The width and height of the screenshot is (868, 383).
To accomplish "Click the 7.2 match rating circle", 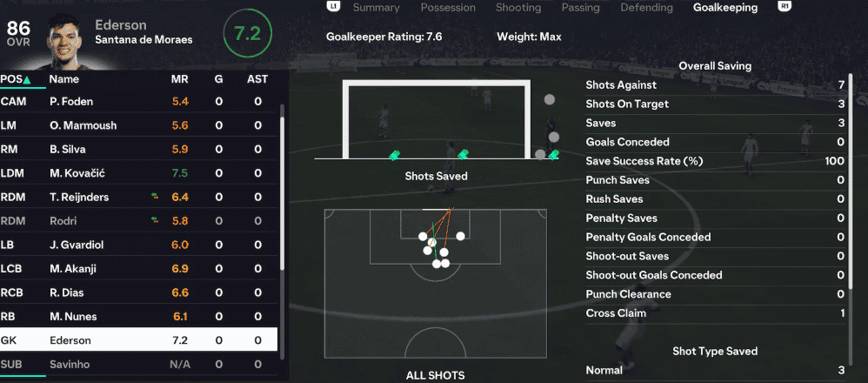I will pos(247,35).
